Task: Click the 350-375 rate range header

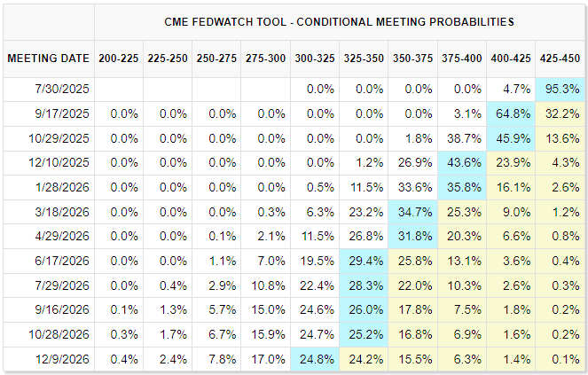Action: (412, 59)
